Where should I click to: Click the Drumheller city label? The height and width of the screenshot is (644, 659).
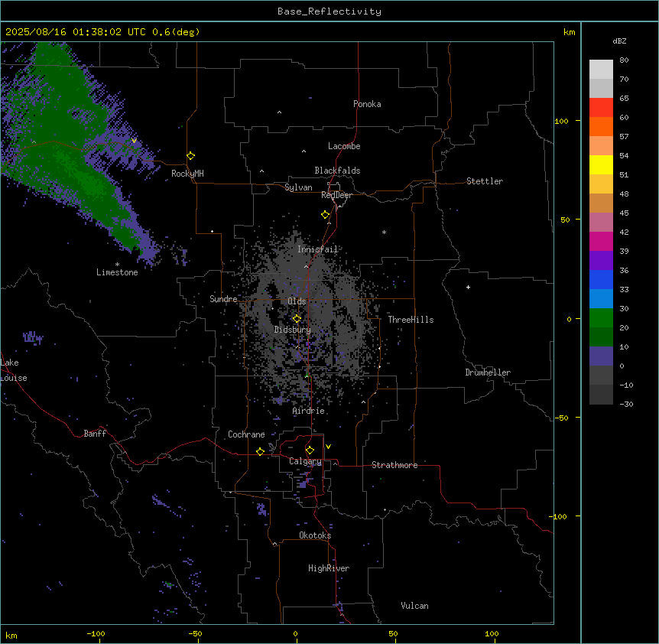[488, 372]
